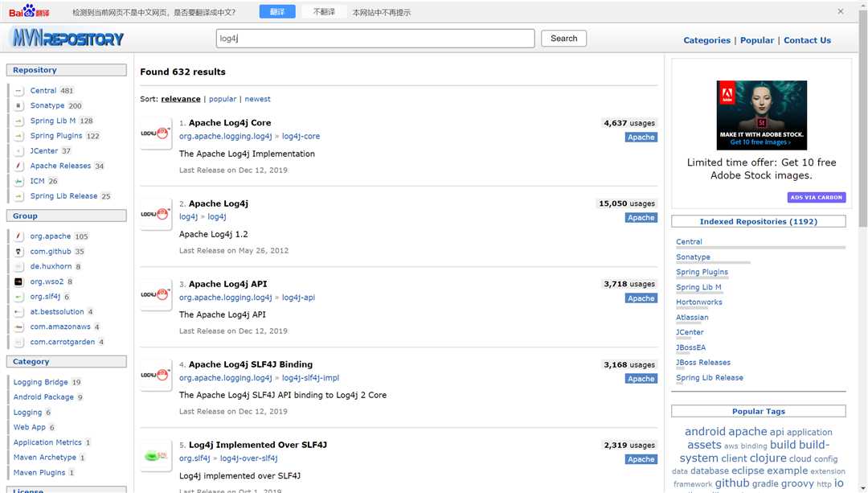868x493 pixels.
Task: Click the com.amazonaws group icon
Action: pyautogui.click(x=18, y=327)
